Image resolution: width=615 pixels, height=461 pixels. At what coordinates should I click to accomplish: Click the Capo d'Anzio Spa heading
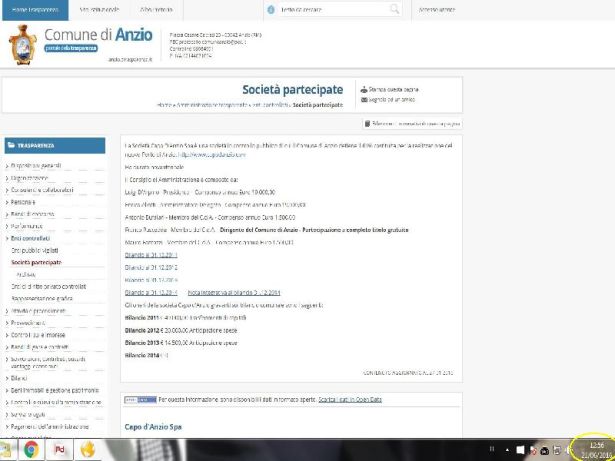click(x=153, y=427)
